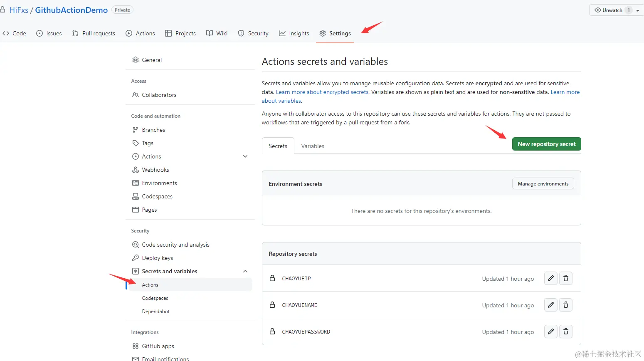The width and height of the screenshot is (644, 361).
Task: Click the lock icon next to CHAOYUEPASSWORD
Action: point(272,331)
